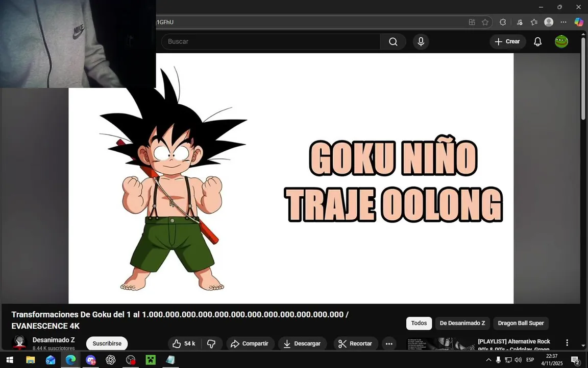This screenshot has width=588, height=368.
Task: Open the frog avatar account menu
Action: 561,42
